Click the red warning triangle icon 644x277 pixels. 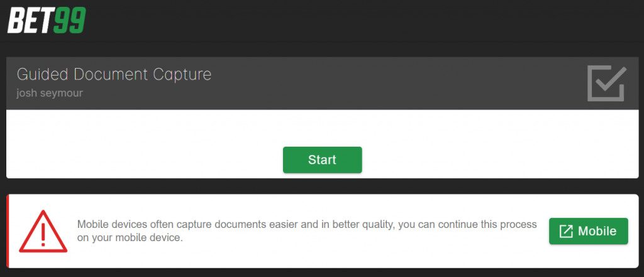tap(43, 231)
